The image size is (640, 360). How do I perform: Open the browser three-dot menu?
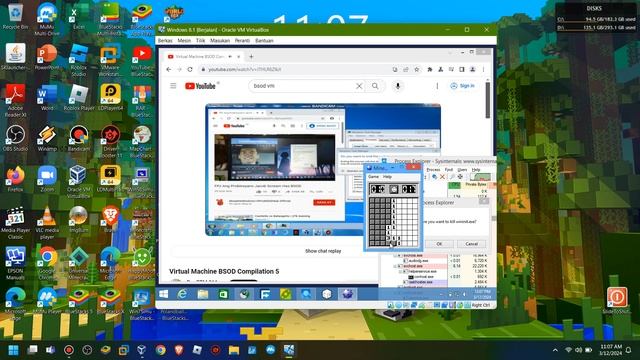point(483,69)
